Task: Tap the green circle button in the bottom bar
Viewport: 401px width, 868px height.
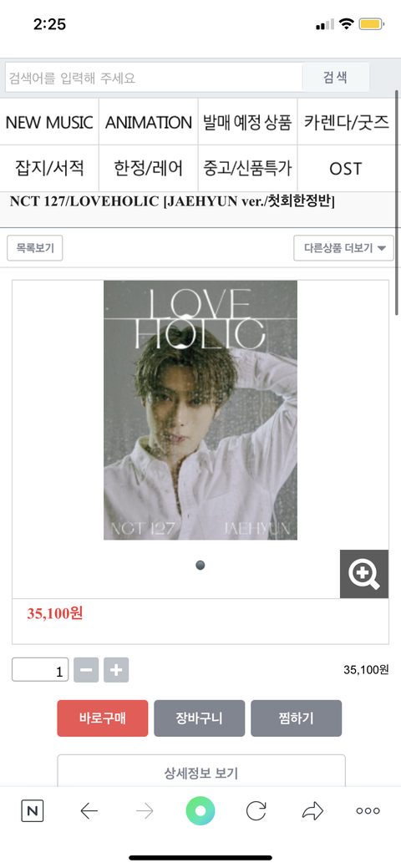Action: pyautogui.click(x=200, y=811)
